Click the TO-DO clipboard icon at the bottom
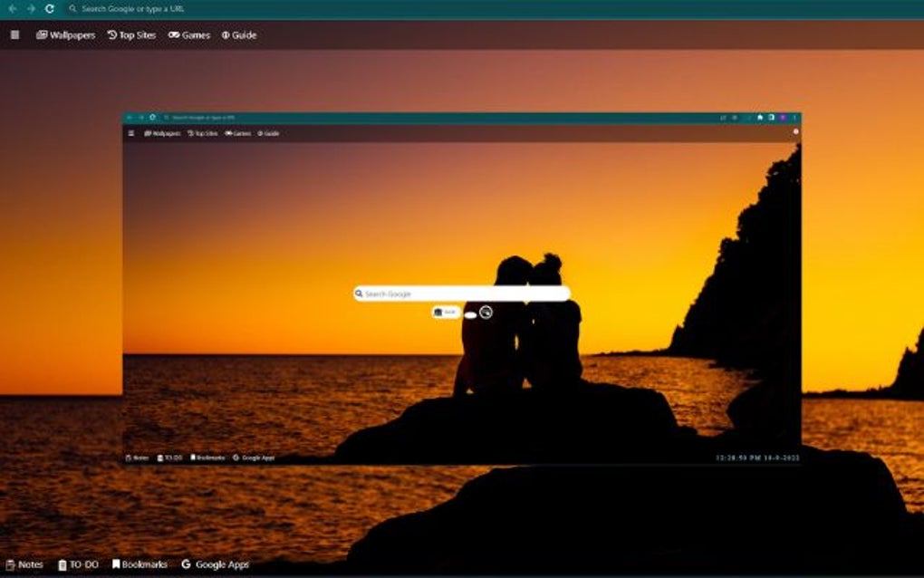 click(x=61, y=564)
